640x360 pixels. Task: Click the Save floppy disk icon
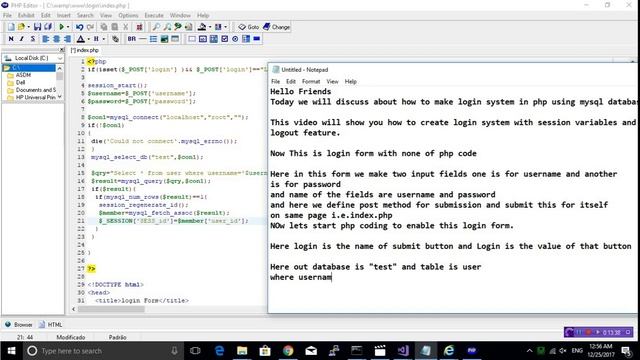37,27
